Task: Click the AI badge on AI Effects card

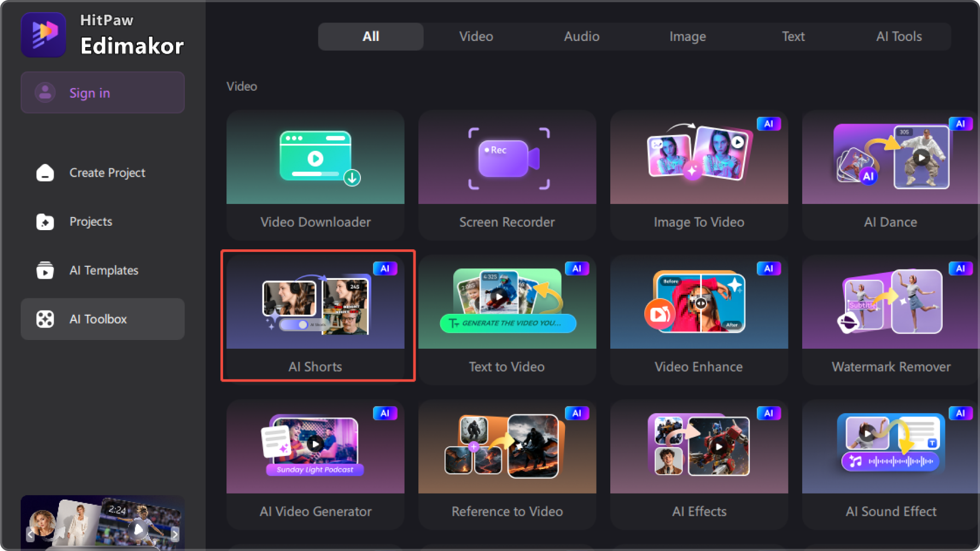Action: 768,413
